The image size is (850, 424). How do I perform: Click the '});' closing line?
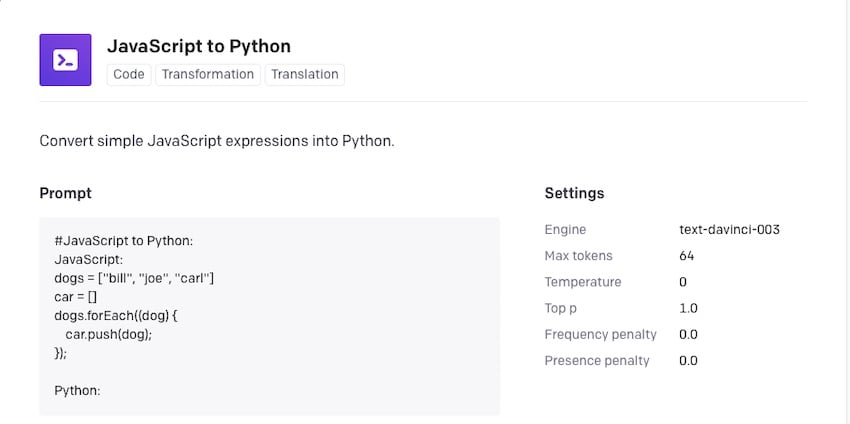tap(61, 353)
